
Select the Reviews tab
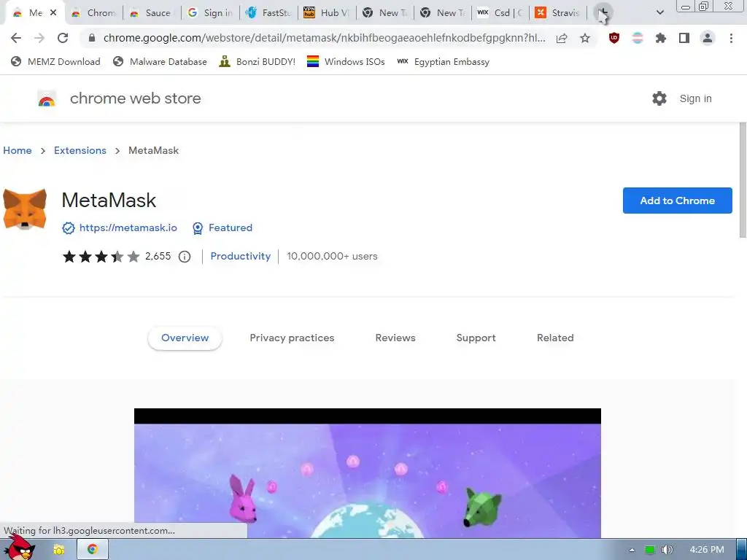coord(395,338)
